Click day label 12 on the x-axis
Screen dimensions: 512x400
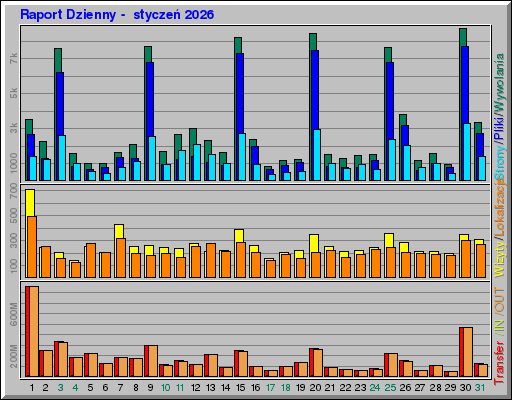tap(196, 388)
